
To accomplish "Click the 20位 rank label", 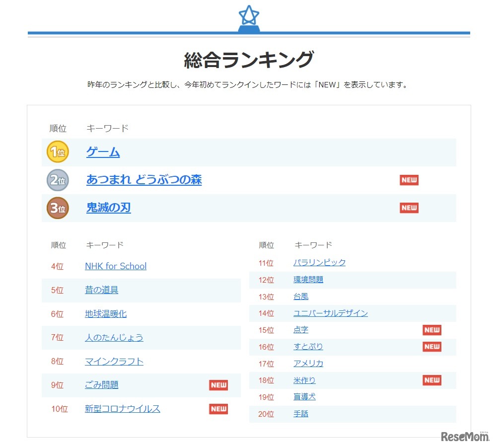I will (266, 414).
